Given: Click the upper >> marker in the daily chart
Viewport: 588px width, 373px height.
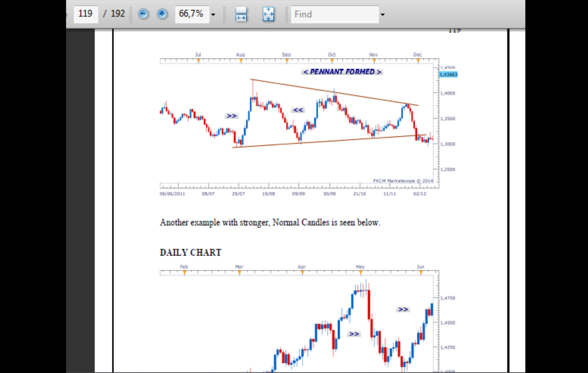Looking at the screenshot, I should pos(403,309).
